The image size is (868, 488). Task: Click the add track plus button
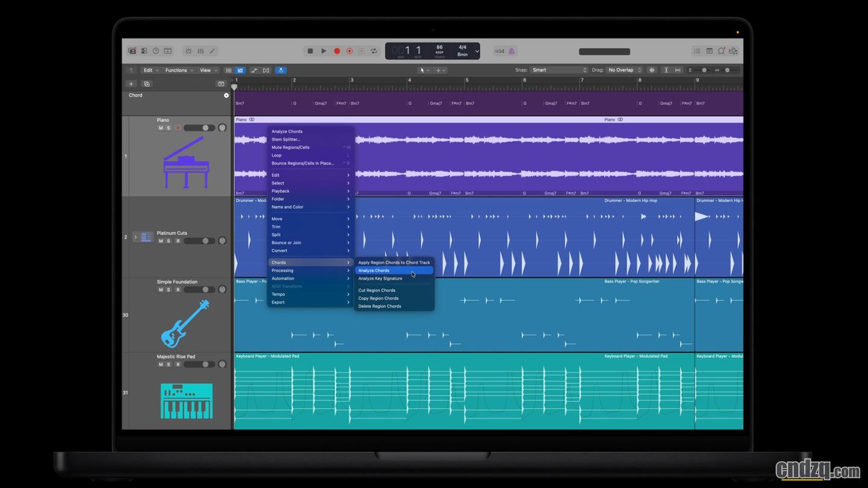[131, 84]
